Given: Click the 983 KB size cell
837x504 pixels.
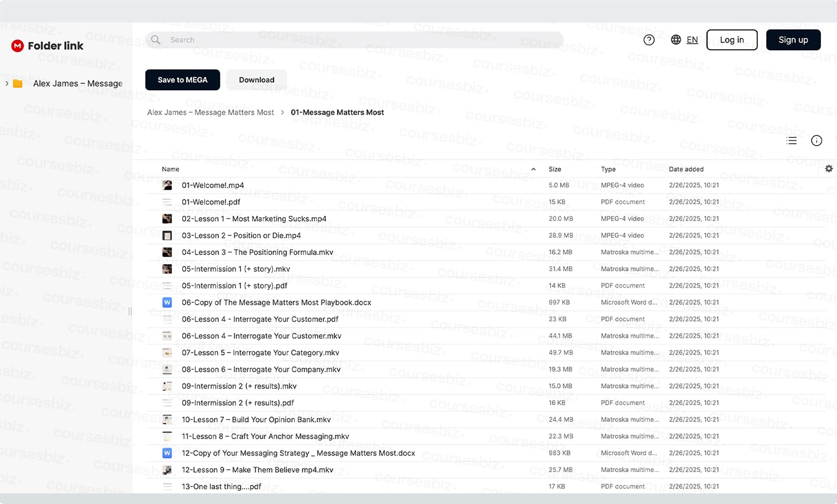Looking at the screenshot, I should 559,453.
